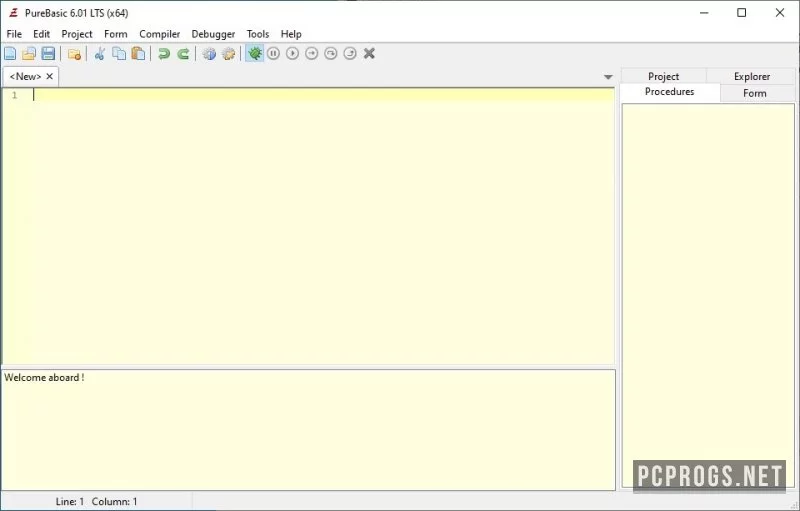Click the close file folder icon
This screenshot has width=800, height=511.
pyautogui.click(x=74, y=54)
